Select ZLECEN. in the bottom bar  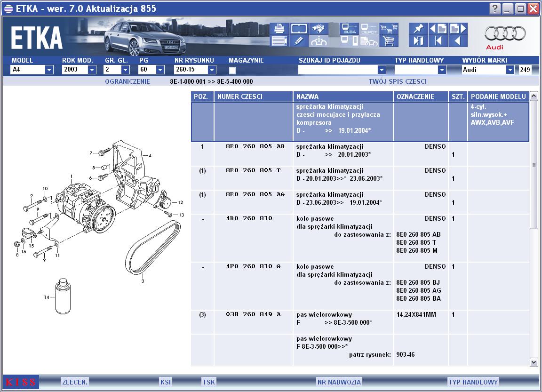tap(75, 382)
